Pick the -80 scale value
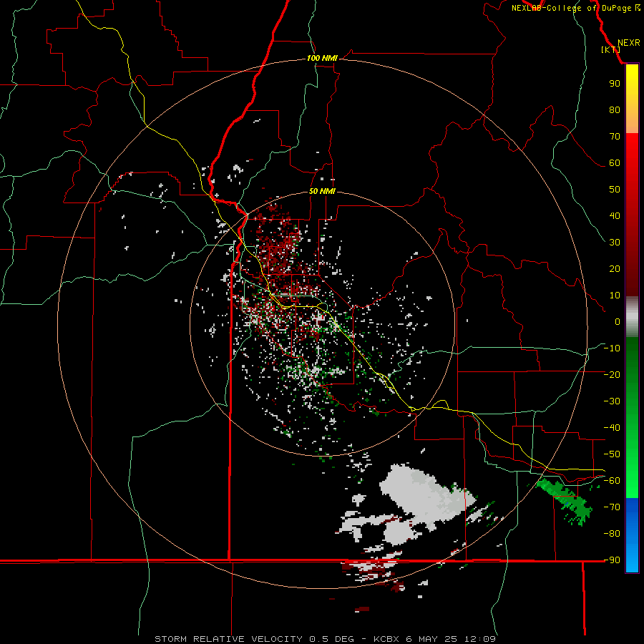Screen dimensions: 644x644 point(612,534)
